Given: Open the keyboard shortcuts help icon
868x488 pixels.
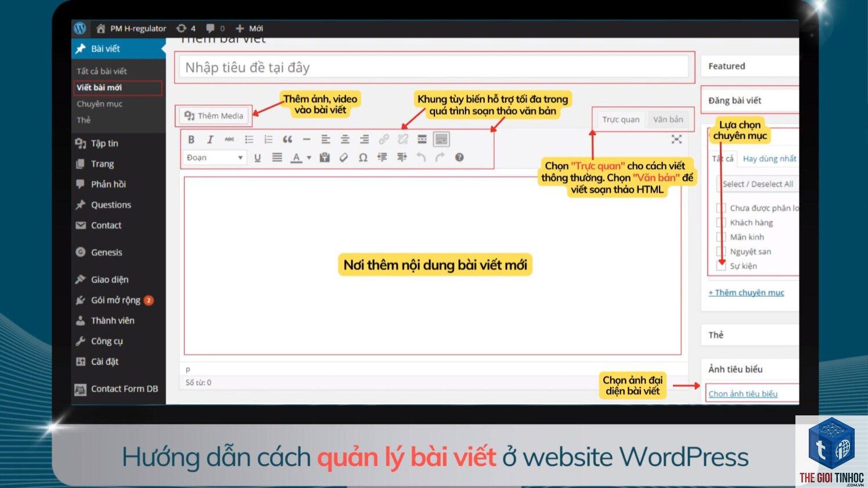Looking at the screenshot, I should pos(459,157).
